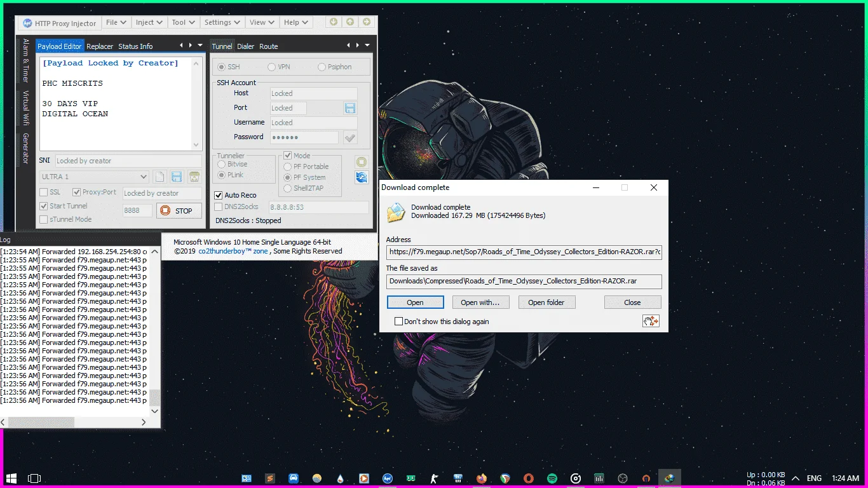
Task: Click the folder file icon in Download complete dialog
Action: click(x=397, y=212)
